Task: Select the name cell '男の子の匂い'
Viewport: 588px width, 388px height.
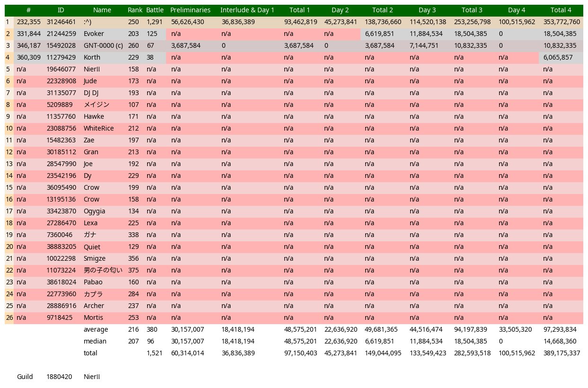Action: click(x=103, y=270)
